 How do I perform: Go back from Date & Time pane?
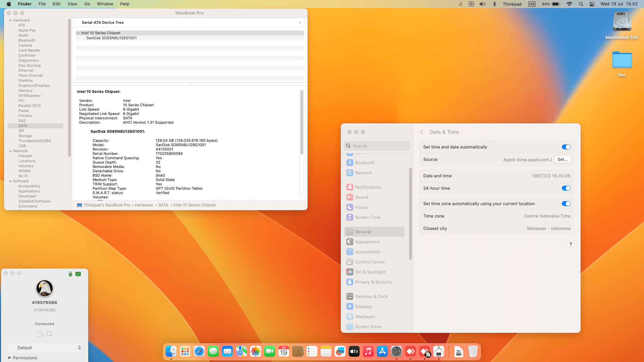[422, 132]
